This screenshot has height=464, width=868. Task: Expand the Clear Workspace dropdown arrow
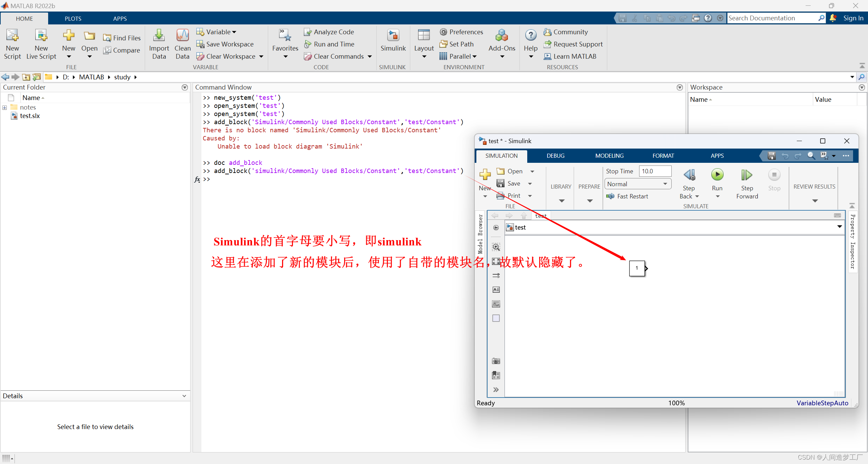pos(261,57)
